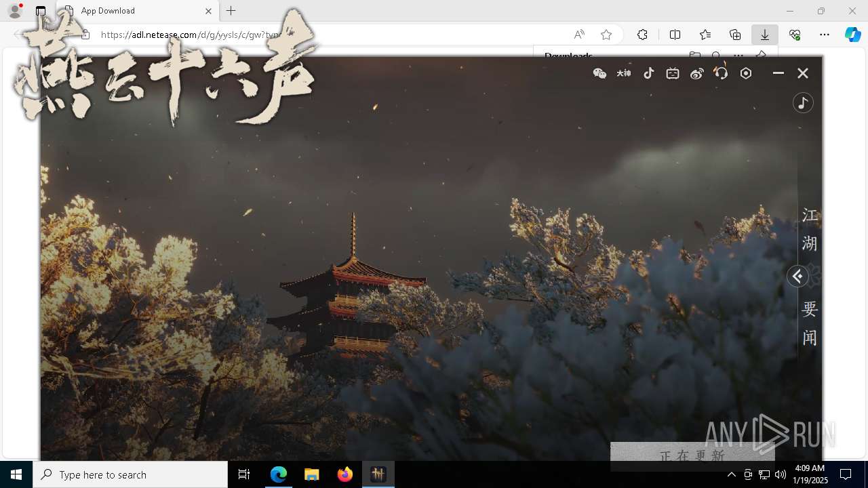Screen dimensions: 868x488
Task: Open Microsoft Edge from taskbar
Action: coord(279,474)
